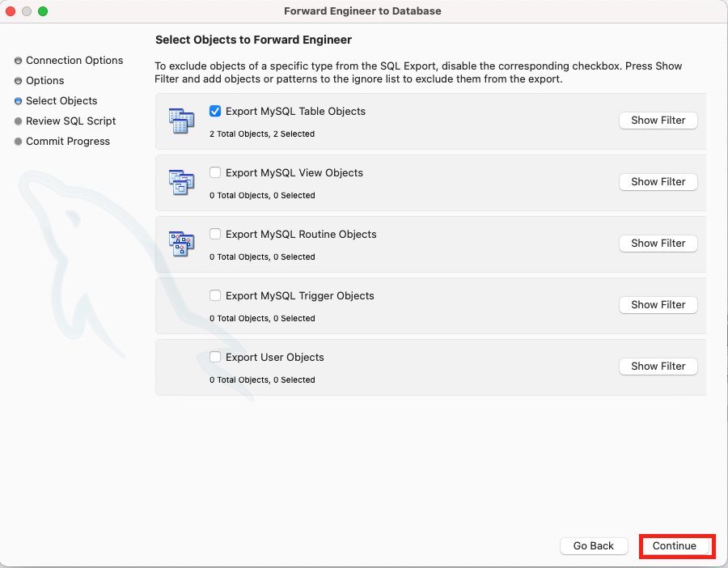Click 'Select Objects to Forward Engineer' heading
This screenshot has height=568, width=728.
[253, 40]
